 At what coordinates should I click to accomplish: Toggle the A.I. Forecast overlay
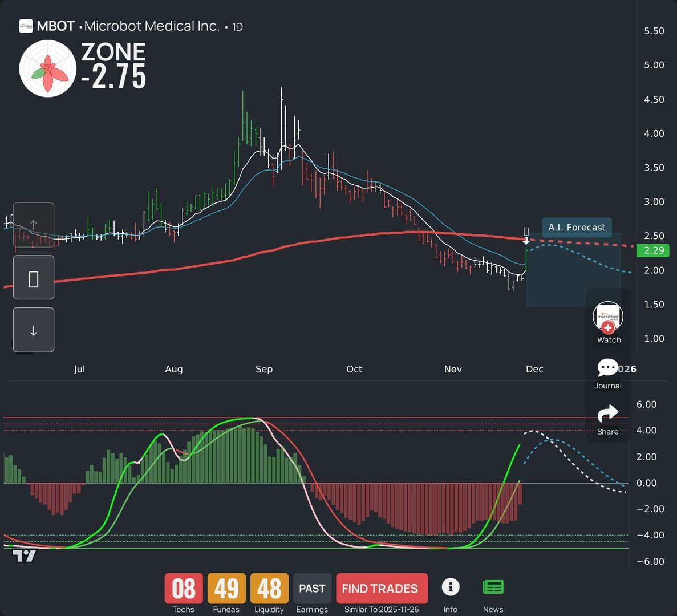pyautogui.click(x=577, y=227)
